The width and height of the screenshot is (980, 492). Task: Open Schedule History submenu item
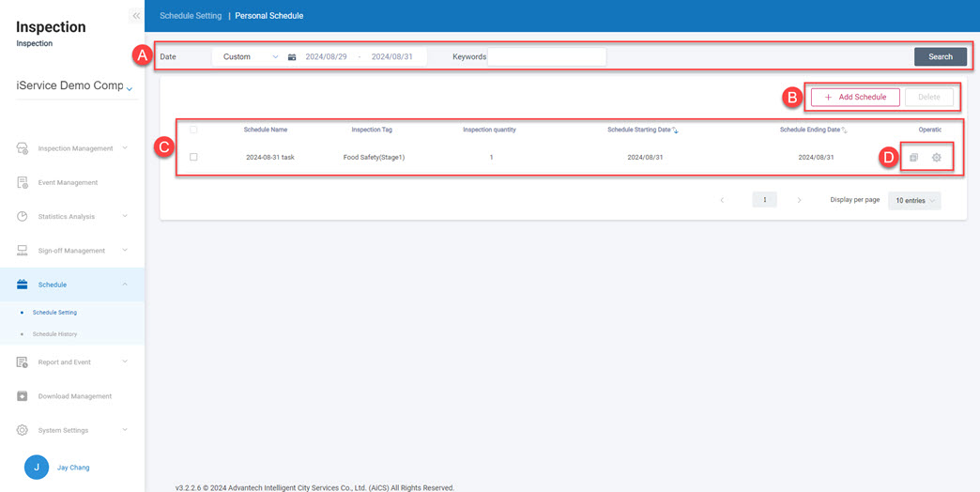click(54, 334)
